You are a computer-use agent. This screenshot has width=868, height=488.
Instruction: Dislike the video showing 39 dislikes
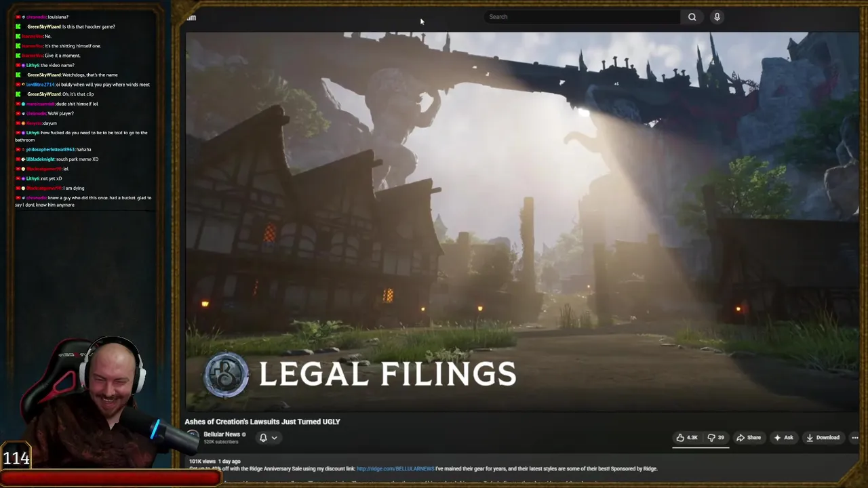point(716,438)
